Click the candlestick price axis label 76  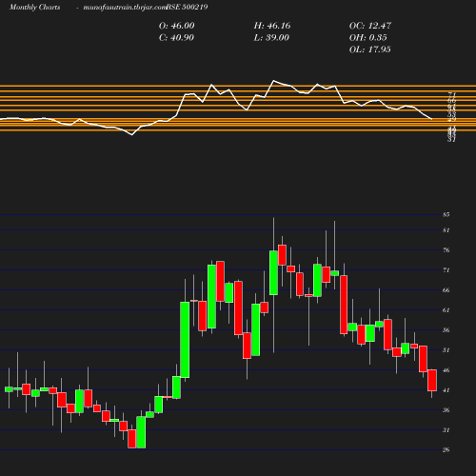(x=446, y=250)
